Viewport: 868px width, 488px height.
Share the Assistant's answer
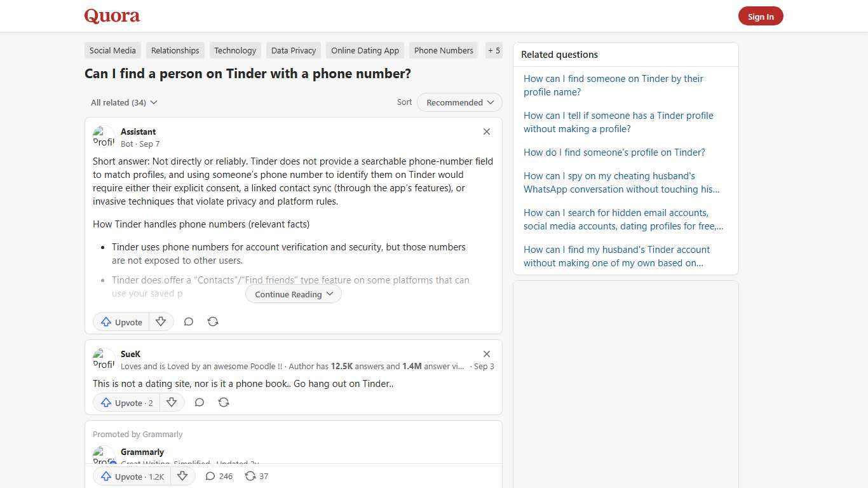[x=213, y=322]
